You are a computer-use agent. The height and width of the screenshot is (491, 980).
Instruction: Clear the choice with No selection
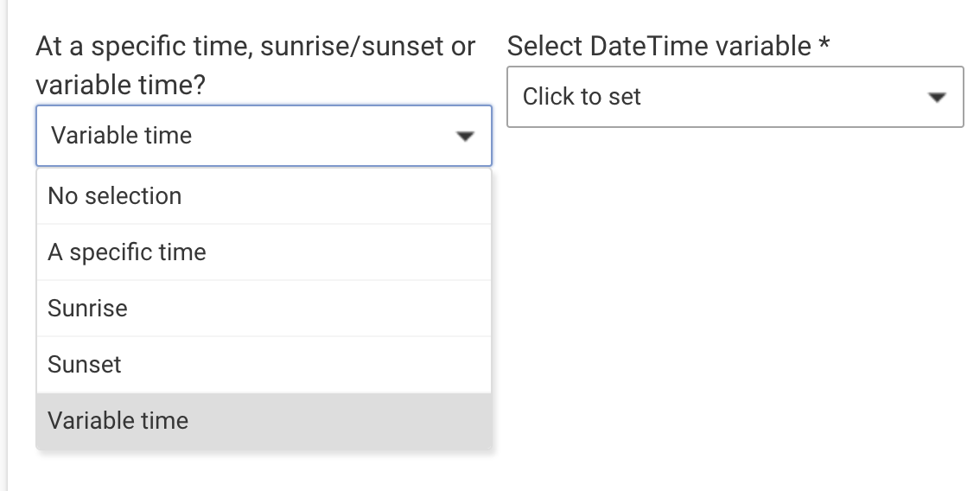tap(115, 196)
